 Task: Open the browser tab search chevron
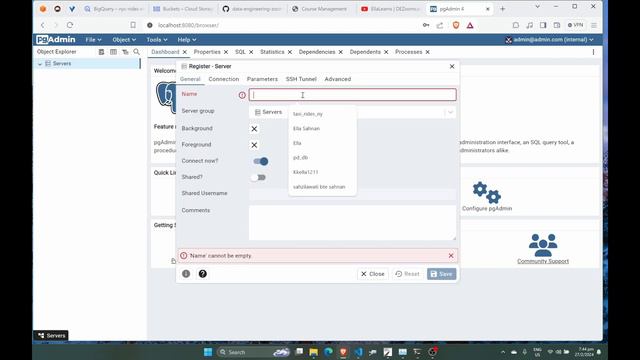(537, 7)
